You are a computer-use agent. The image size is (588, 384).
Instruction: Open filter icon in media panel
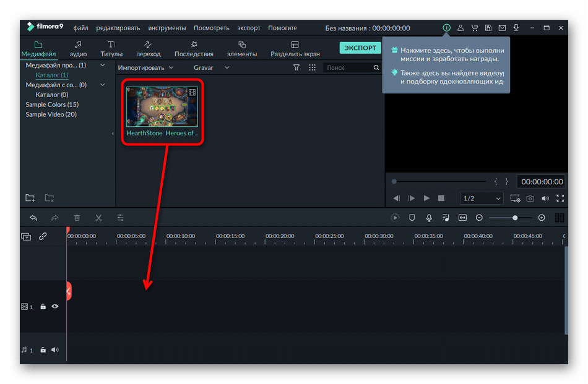pyautogui.click(x=296, y=67)
